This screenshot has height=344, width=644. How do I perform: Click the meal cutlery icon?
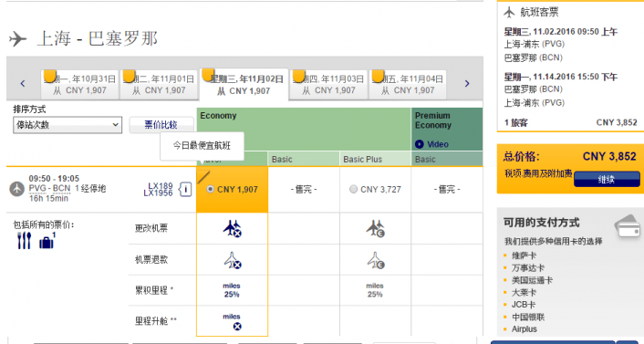(x=25, y=241)
